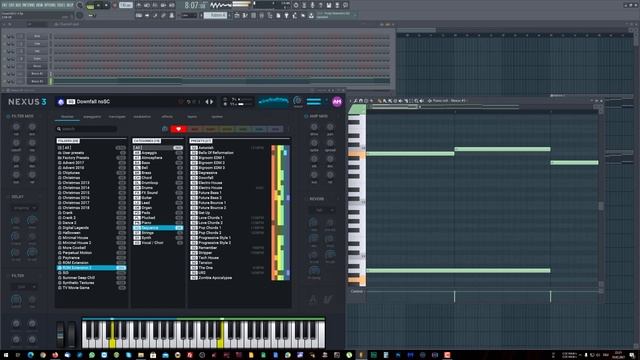Open piano roll wrench tools menu

point(356,100)
